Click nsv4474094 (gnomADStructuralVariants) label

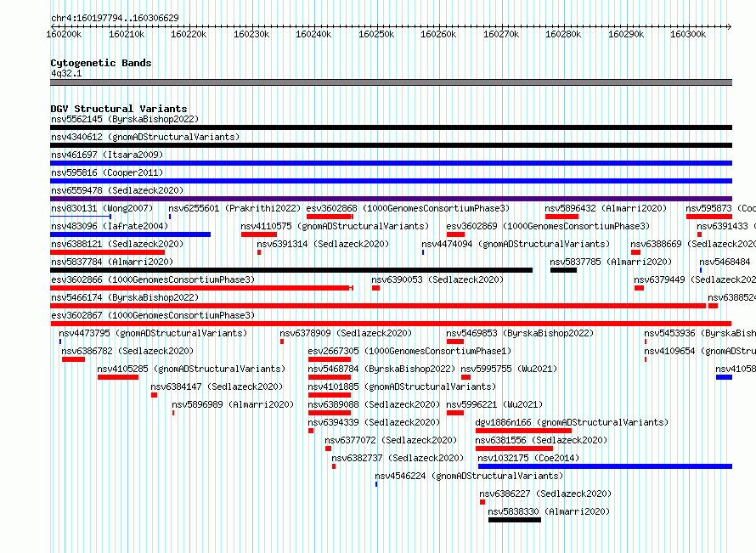516,244
